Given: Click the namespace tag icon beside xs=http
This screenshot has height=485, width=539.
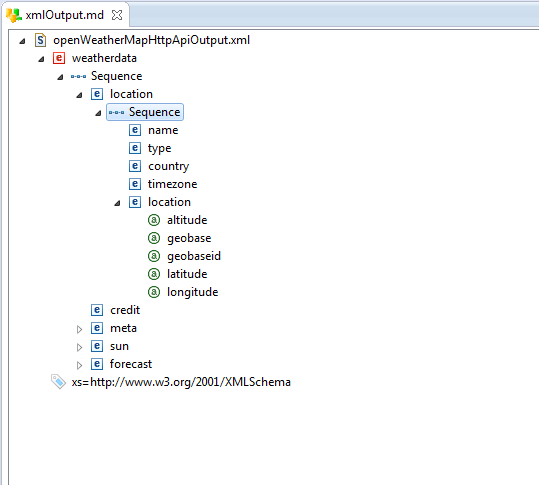Looking at the screenshot, I should pos(58,382).
